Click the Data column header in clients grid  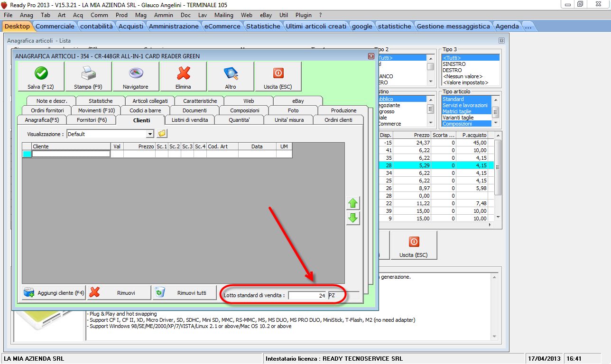point(257,146)
